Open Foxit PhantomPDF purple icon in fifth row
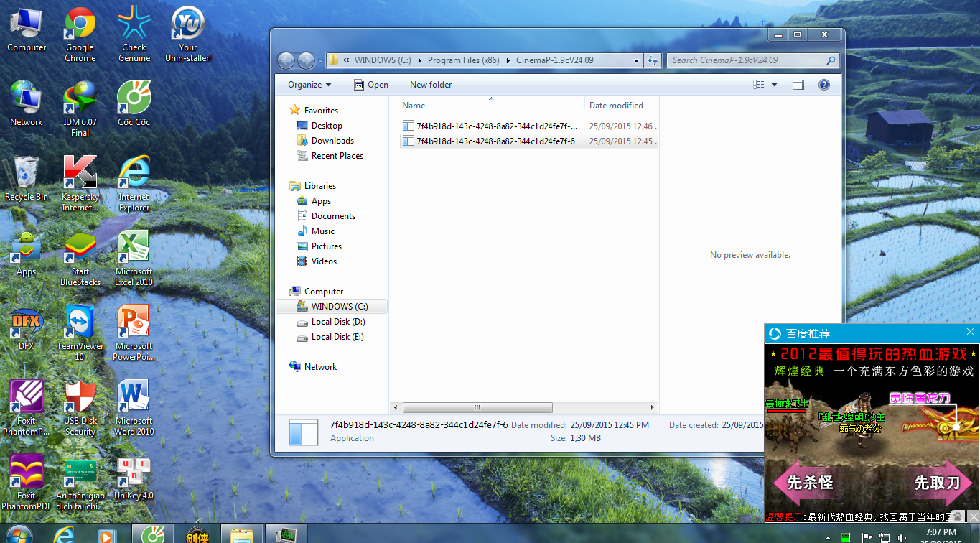 tap(27, 407)
